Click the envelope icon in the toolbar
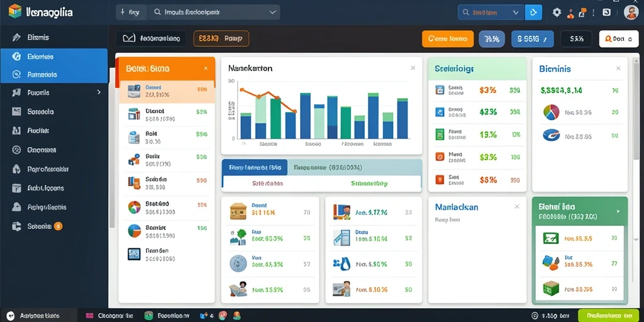Screen dimensions: 644x322 [x=129, y=38]
